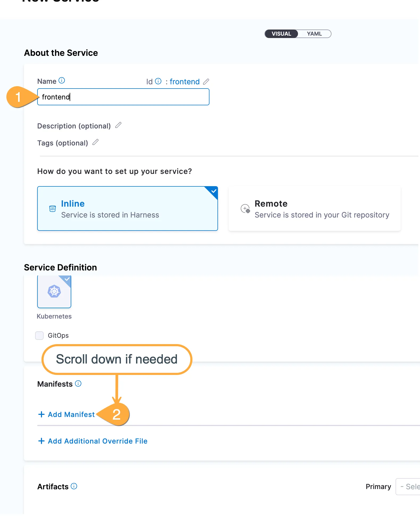Expand the Description (optional) field

74,126
